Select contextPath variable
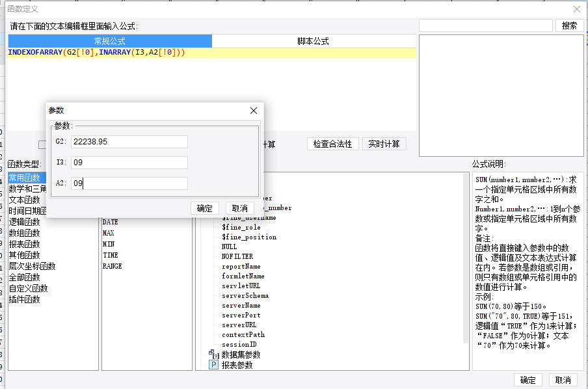Screen dimensions: 588x389 click(243, 334)
